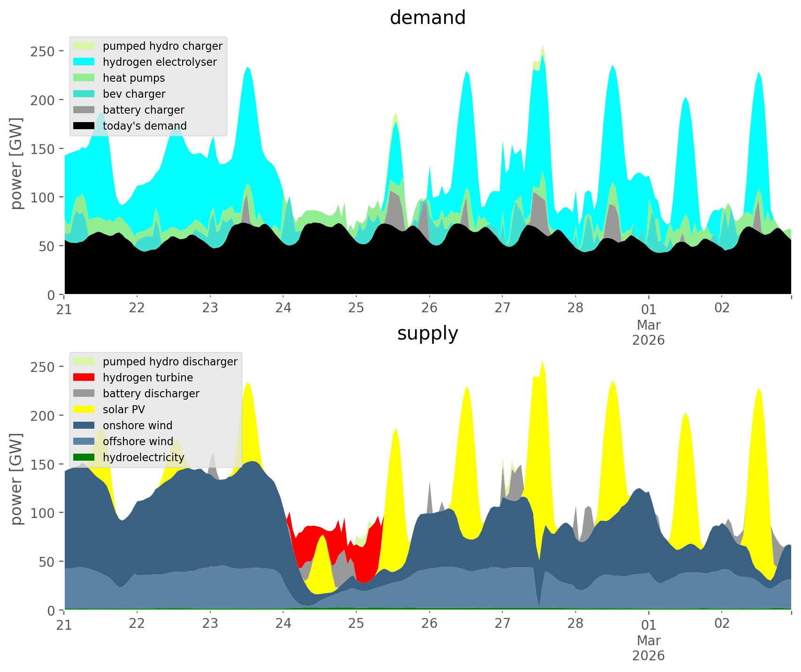Viewport: 801px width, 672px height.
Task: Select the "battery discharger" legend label
Action: [151, 394]
